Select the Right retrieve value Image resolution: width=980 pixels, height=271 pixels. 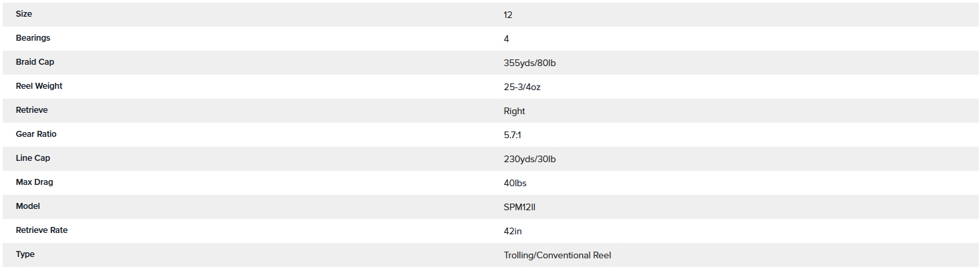tap(514, 111)
